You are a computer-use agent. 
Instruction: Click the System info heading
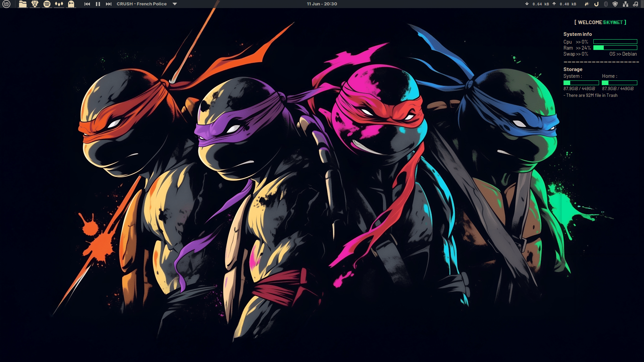tap(578, 34)
